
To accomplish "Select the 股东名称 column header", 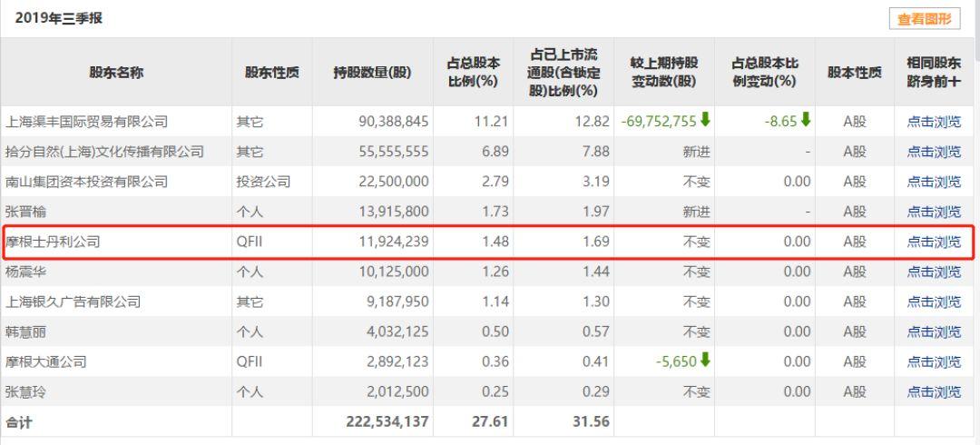I will [116, 73].
